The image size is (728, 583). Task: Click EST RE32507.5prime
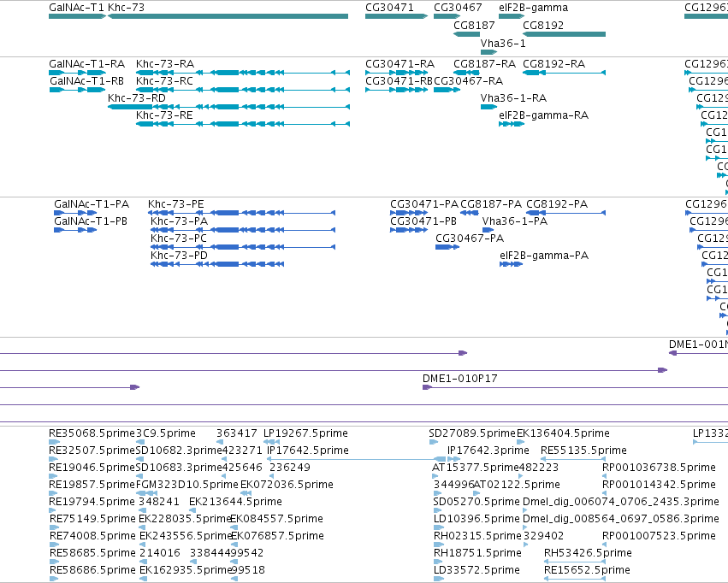click(54, 459)
